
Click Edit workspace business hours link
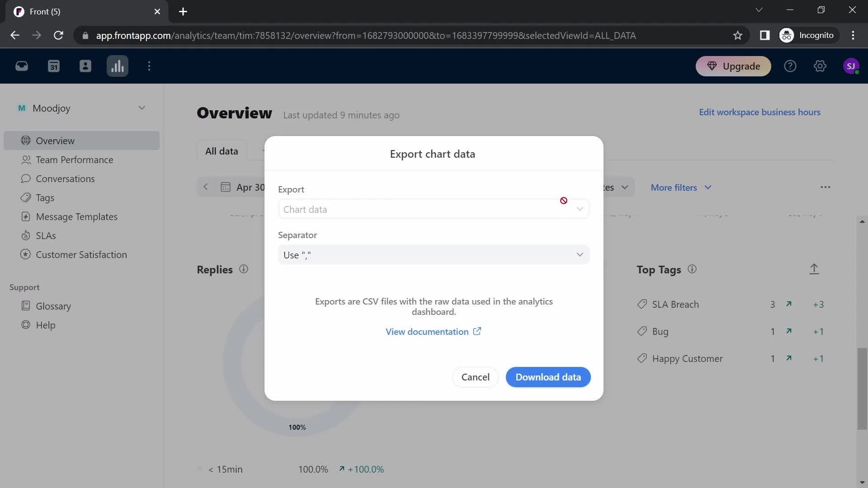[x=760, y=112]
